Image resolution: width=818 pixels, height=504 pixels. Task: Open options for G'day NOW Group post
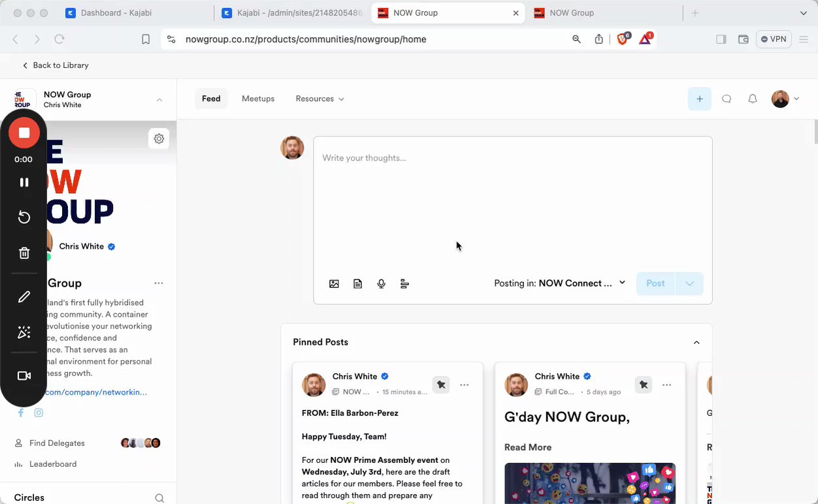pos(667,385)
